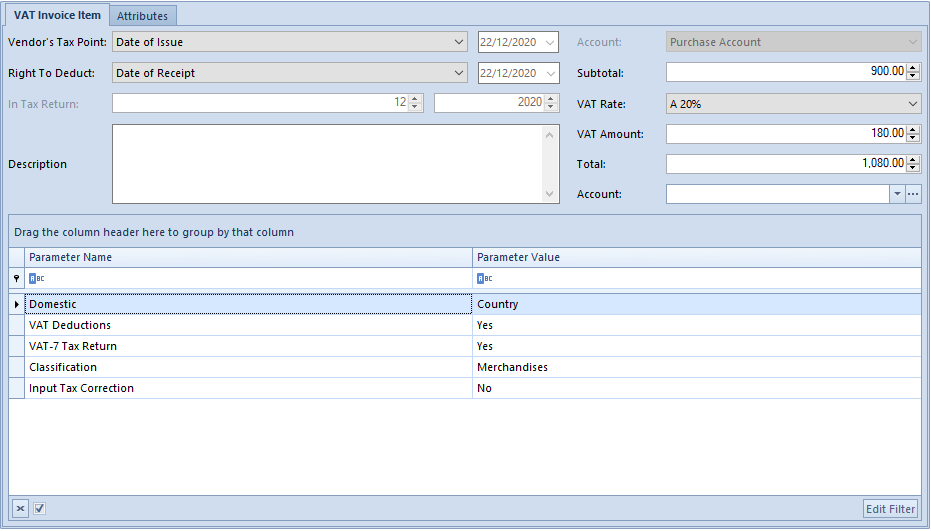Click the row indicator arrow for Domestic
The width and height of the screenshot is (931, 531).
17,304
